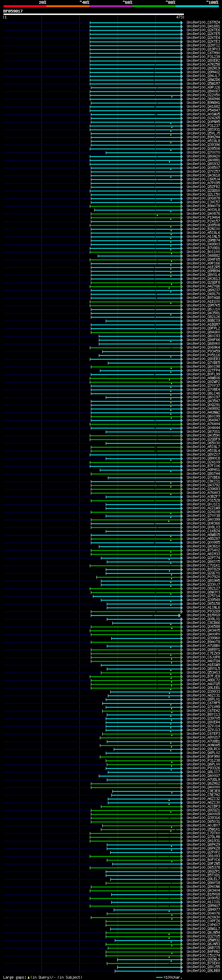The width and height of the screenshot is (222, 980).
Task: Click the cyan ~100% identity legend segment
Action: 197,6
